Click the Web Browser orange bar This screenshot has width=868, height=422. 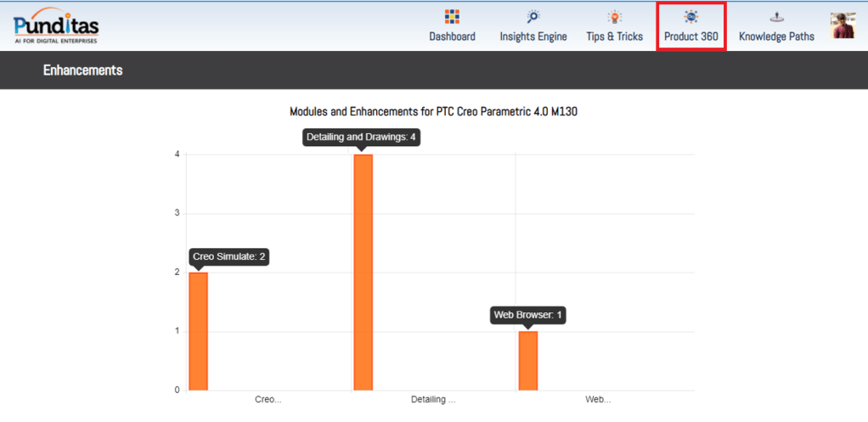(528, 361)
